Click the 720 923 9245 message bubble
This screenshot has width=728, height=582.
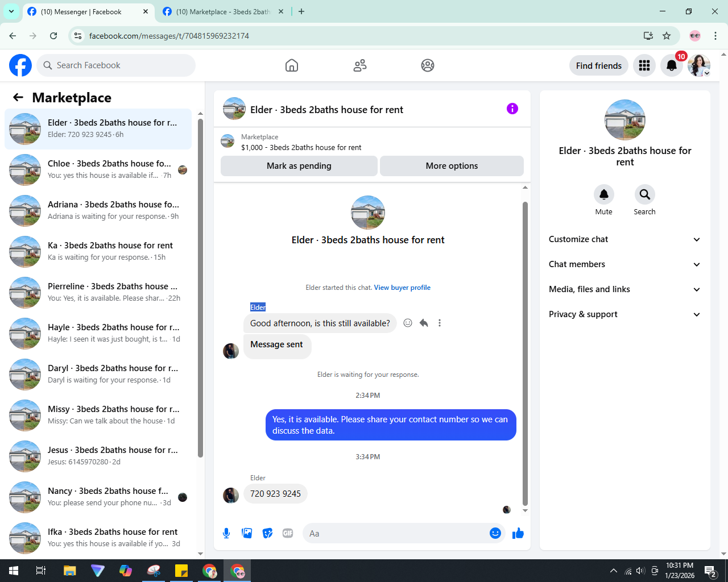click(275, 493)
